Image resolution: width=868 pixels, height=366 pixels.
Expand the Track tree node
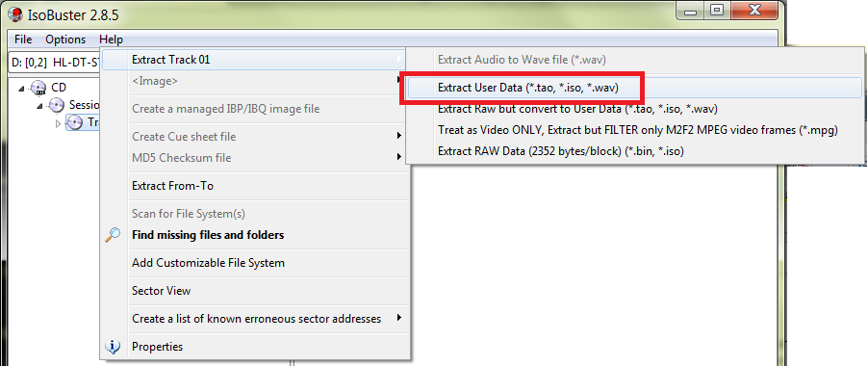(x=58, y=123)
